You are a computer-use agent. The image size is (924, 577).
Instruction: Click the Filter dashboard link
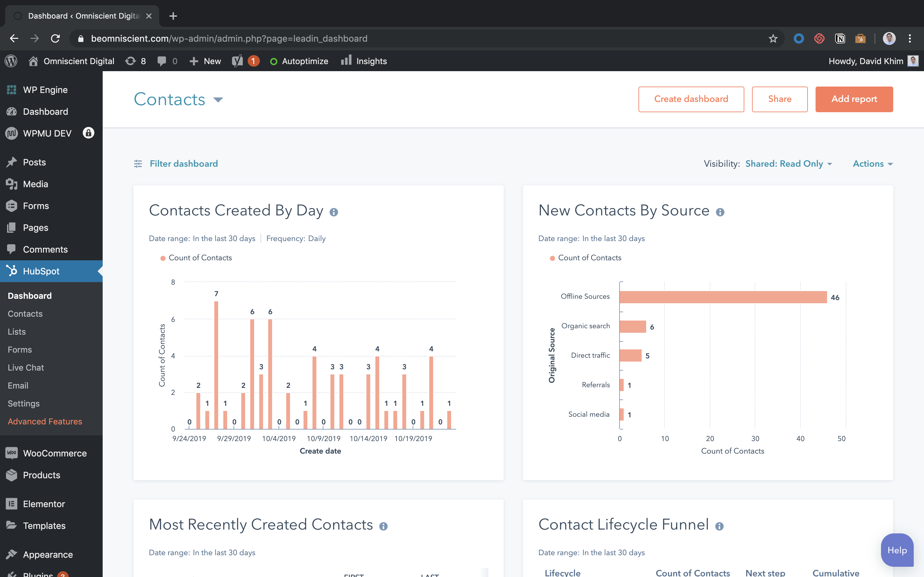(x=183, y=164)
